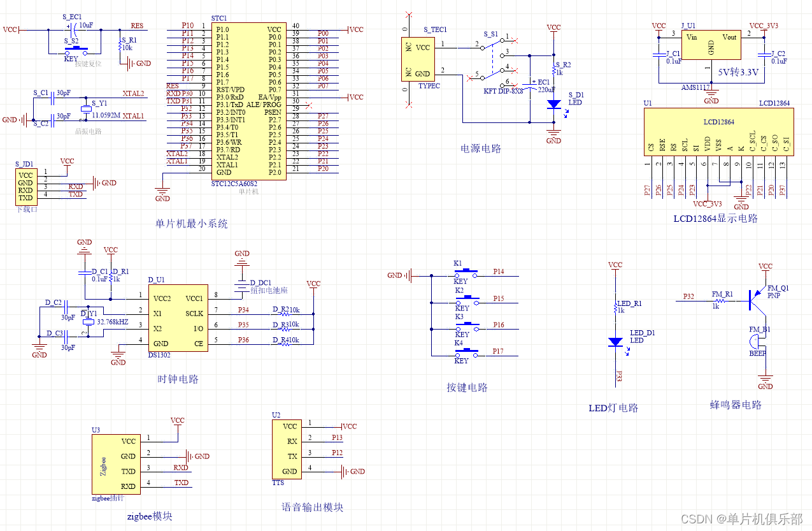812x531 pixels.
Task: Select the '时钟电路' section title
Action: click(178, 379)
